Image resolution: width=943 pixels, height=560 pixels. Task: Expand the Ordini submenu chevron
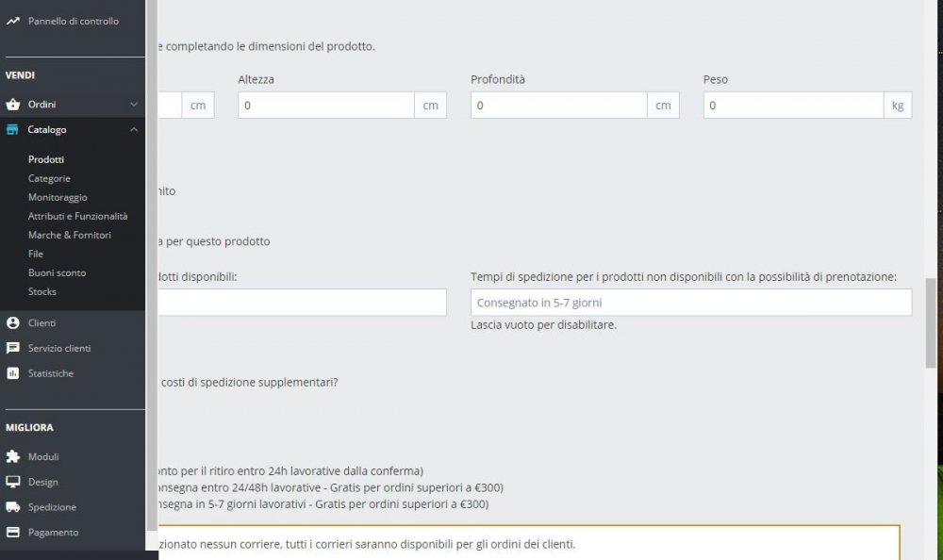(x=134, y=105)
